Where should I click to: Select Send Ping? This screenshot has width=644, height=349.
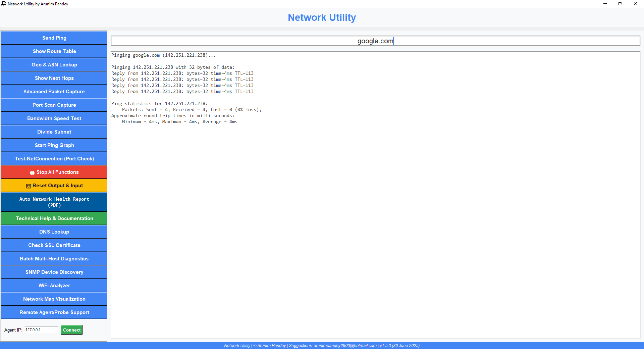[x=54, y=38]
